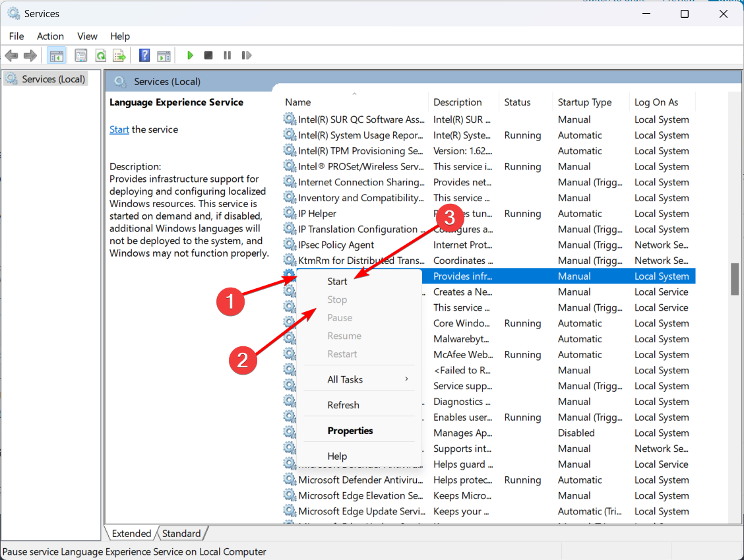744x560 pixels.
Task: Click the Back arrow in toolbar
Action: click(11, 55)
